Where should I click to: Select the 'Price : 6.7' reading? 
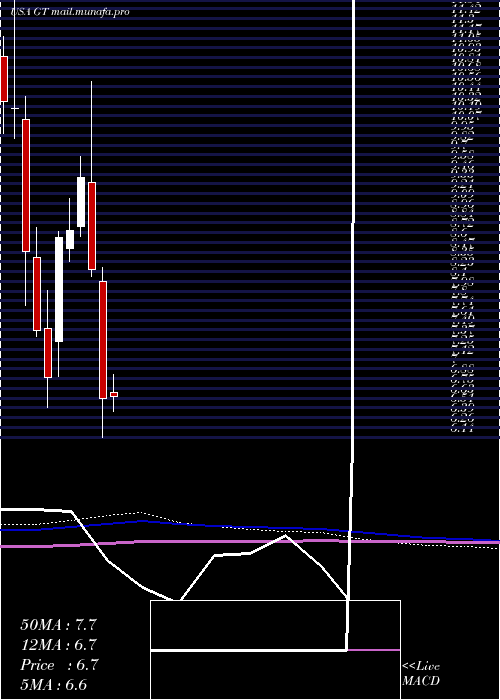58,665
